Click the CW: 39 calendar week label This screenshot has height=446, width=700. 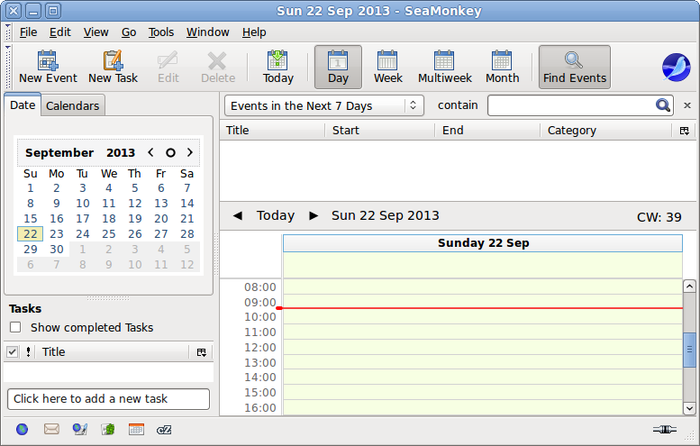(659, 217)
